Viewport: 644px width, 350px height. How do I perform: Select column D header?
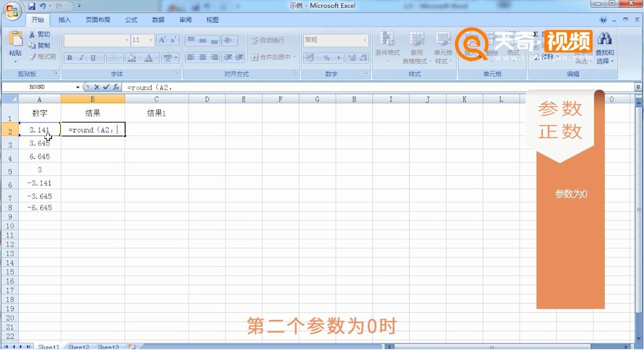(207, 99)
